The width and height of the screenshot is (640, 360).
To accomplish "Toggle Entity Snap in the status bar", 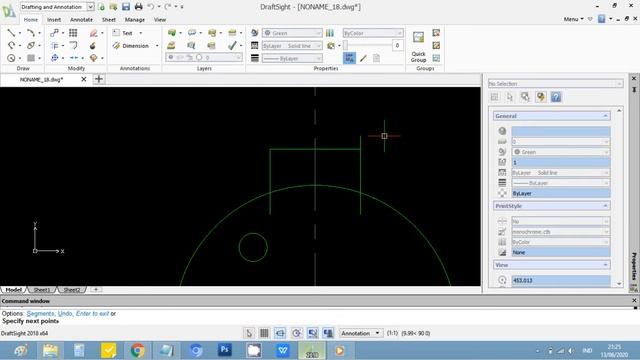I will tap(312, 333).
